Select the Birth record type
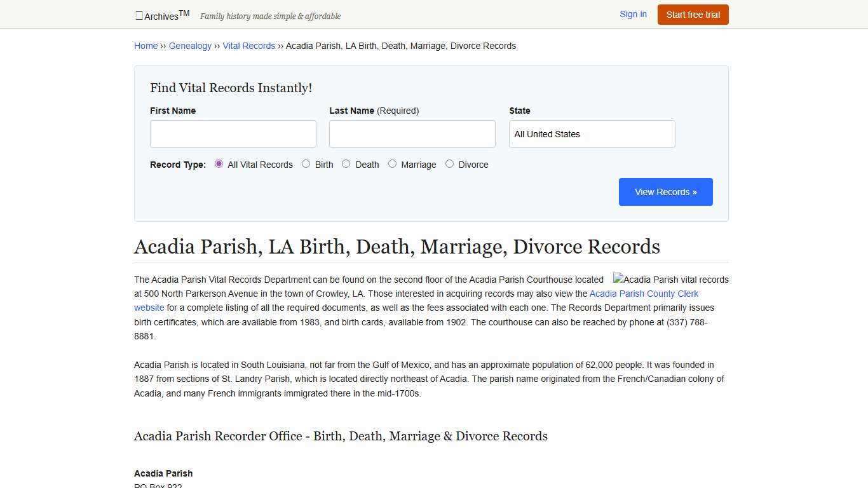Screen dimensions: 868x488 (306, 164)
